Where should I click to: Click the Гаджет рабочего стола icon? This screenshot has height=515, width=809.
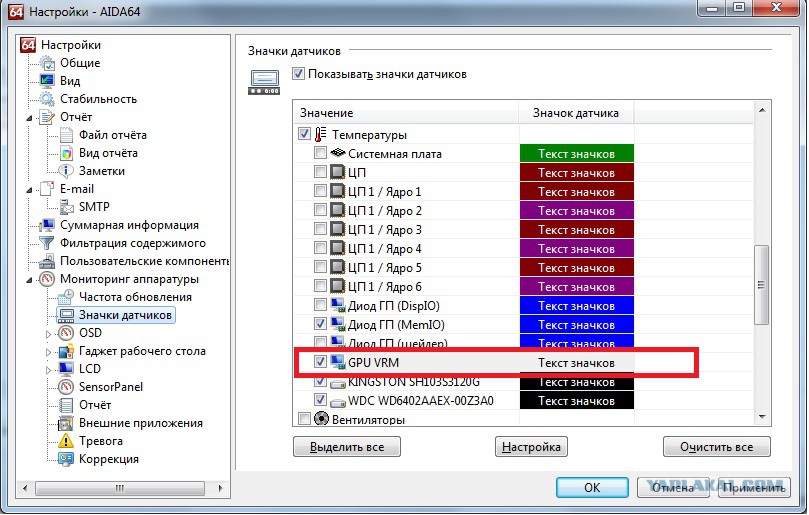click(x=66, y=351)
